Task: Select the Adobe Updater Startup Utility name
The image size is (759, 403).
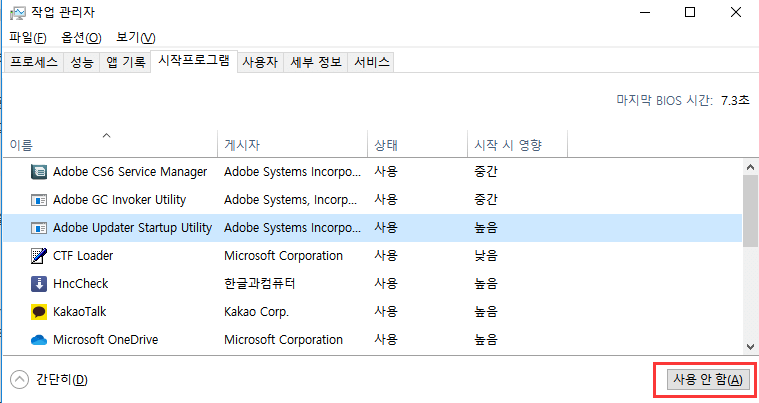Action: click(133, 228)
